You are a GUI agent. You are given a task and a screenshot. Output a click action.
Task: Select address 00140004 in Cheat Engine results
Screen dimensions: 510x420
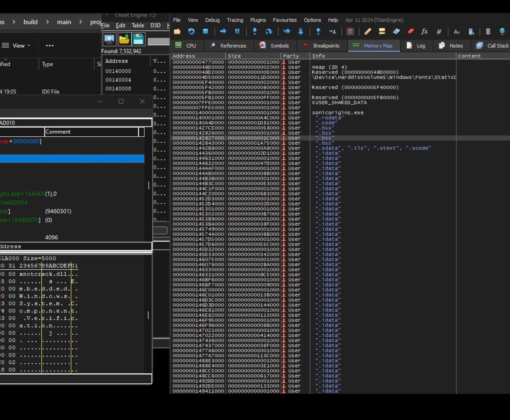118,80
